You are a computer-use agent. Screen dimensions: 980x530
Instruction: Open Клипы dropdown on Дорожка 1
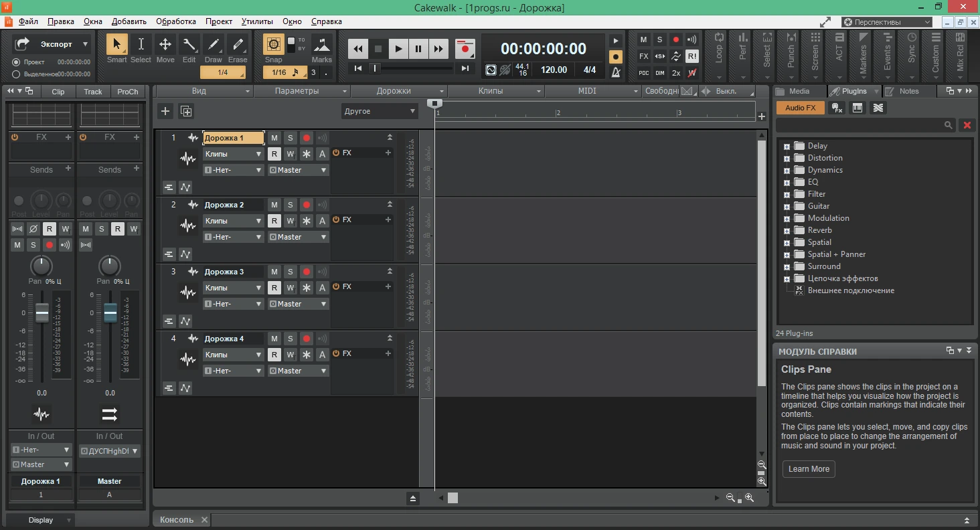click(233, 154)
